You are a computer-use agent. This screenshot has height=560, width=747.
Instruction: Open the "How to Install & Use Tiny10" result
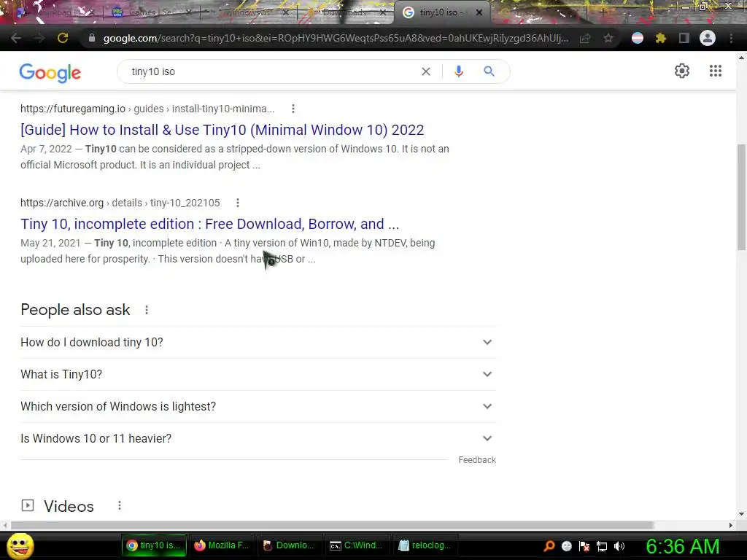222,130
